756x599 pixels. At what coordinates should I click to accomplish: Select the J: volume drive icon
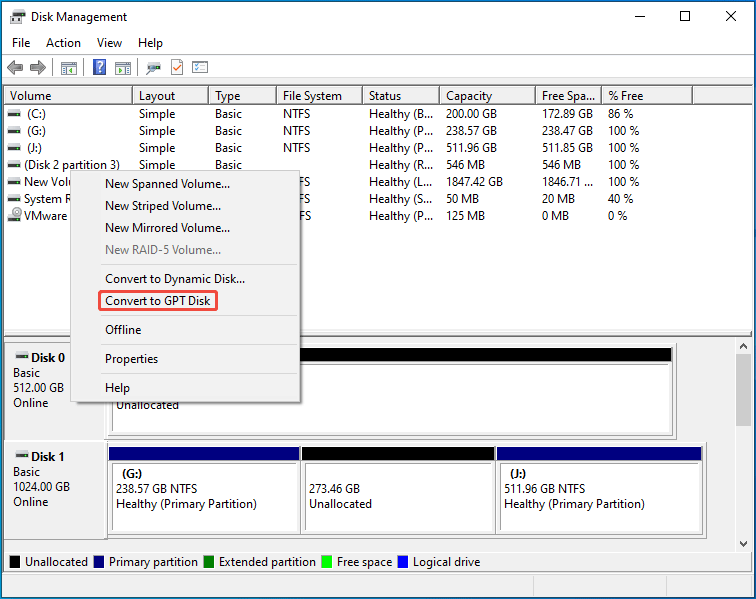(x=14, y=148)
